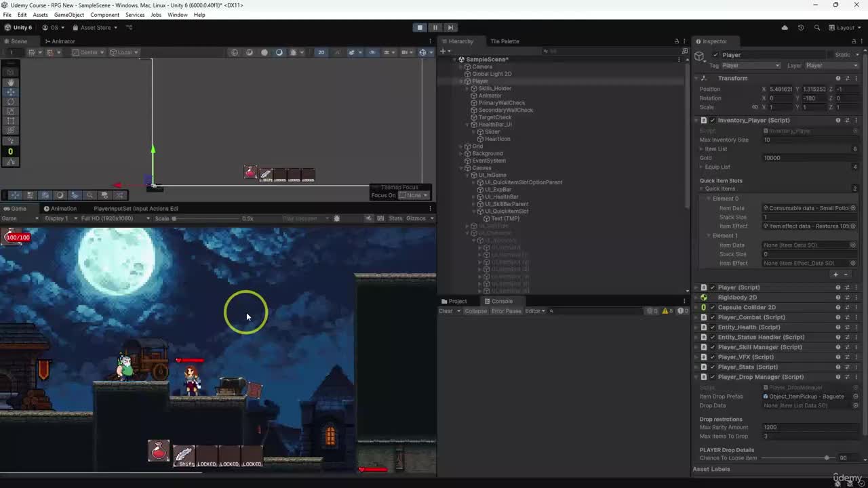868x488 pixels.
Task: Open Inventory_Player preset settings icon
Action: coord(847,120)
